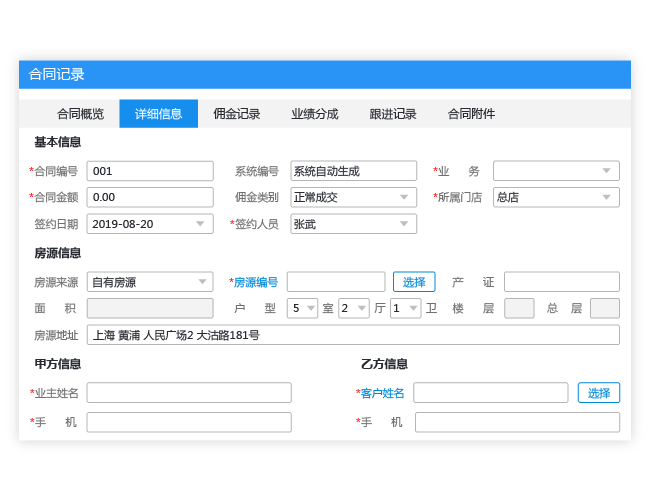
Task: Go to the 业绩分成 tab
Action: click(315, 114)
